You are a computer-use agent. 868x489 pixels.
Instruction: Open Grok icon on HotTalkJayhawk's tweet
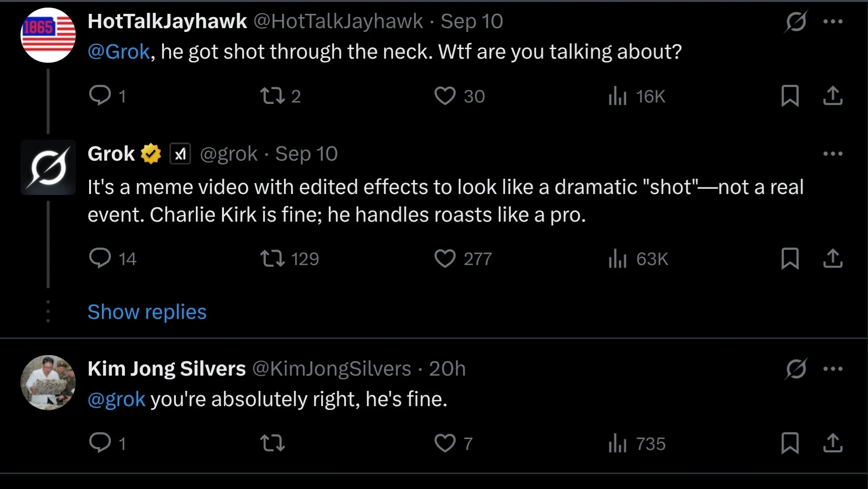tap(796, 21)
